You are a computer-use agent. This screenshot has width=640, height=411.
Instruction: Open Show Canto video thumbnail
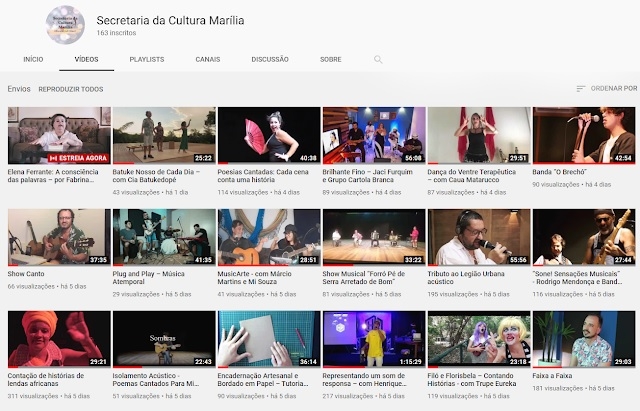pos(59,237)
